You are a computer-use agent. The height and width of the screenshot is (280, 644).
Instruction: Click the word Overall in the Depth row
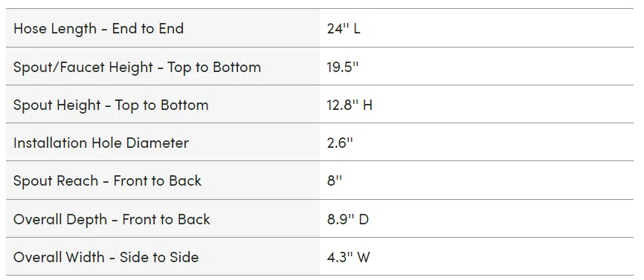36,219
